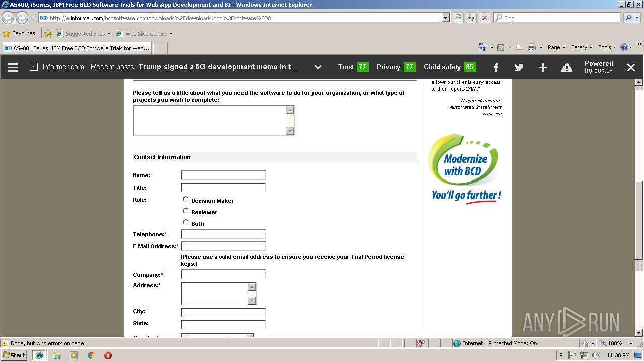This screenshot has height=362, width=644.
Task: Click the E-Mail Address input field
Action: point(223,246)
